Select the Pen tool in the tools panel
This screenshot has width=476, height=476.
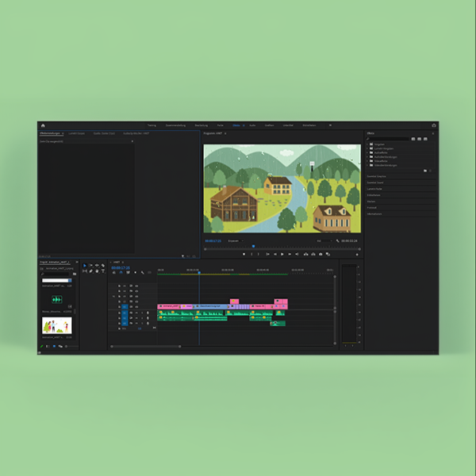(90, 271)
